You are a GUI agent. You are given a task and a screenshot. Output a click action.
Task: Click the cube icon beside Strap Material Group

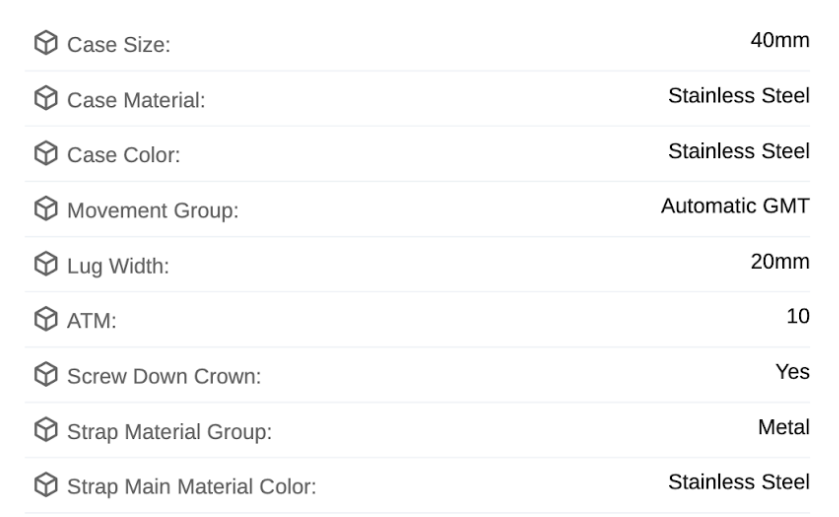click(x=45, y=430)
